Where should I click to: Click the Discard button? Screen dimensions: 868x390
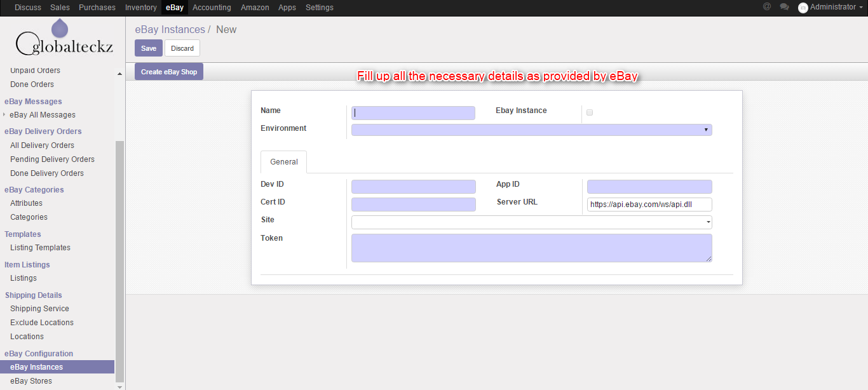coord(182,48)
